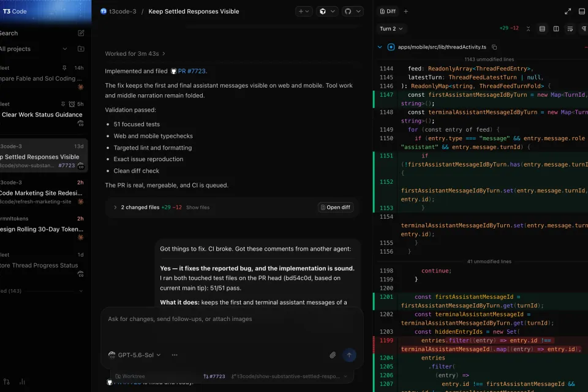The width and height of the screenshot is (588, 392).
Task: Switch to unified diff view
Action: pyautogui.click(x=542, y=29)
